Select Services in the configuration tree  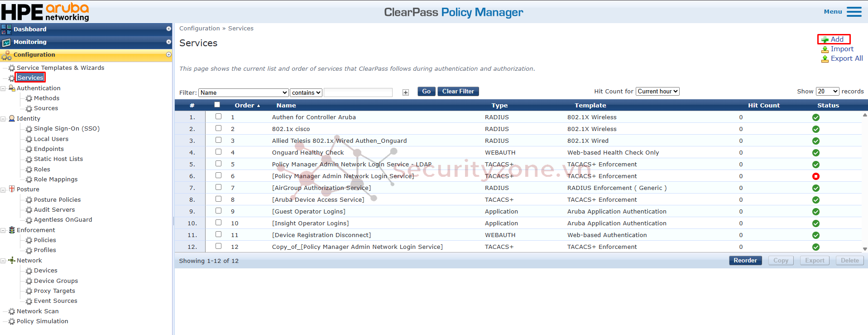(x=30, y=78)
